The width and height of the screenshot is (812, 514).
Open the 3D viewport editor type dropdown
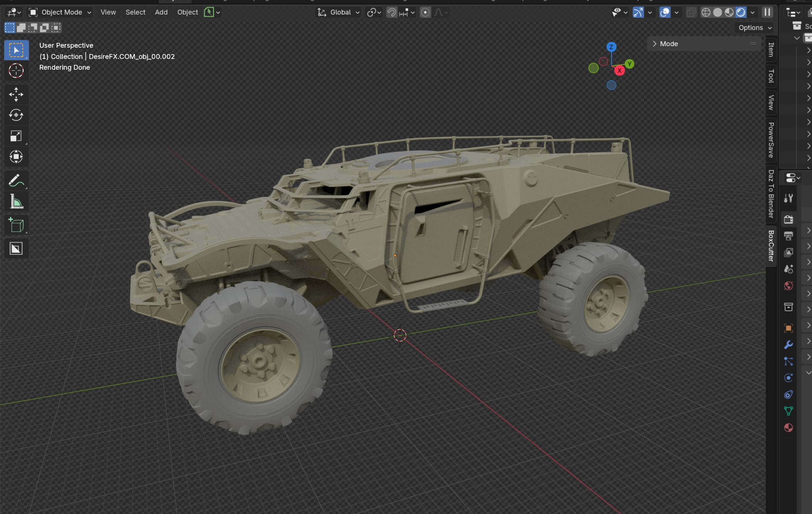pos(14,12)
